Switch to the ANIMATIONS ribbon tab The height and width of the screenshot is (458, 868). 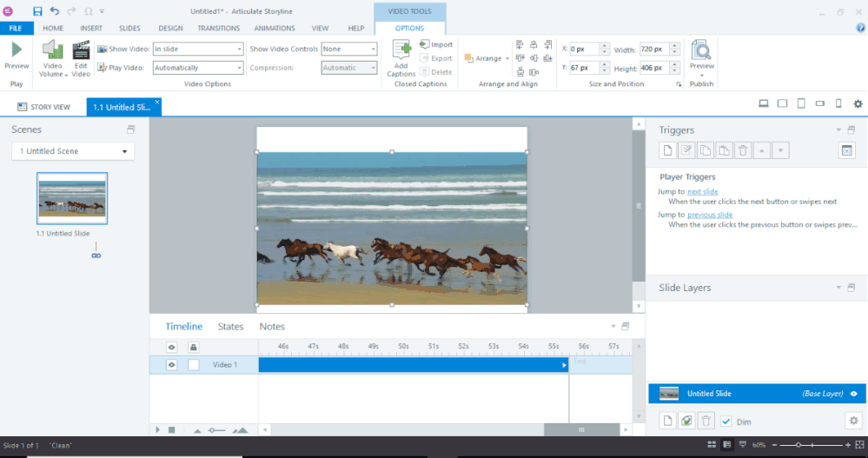(274, 28)
